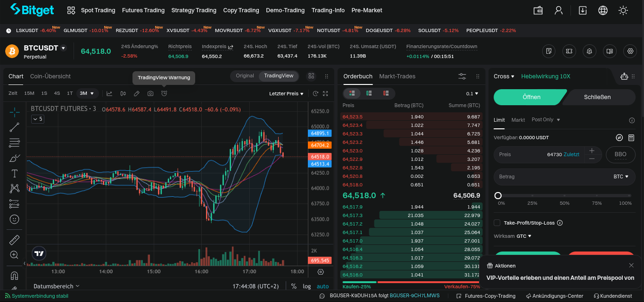644x302 pixels.
Task: Choose the XABCD pattern tool
Action: coord(14,188)
